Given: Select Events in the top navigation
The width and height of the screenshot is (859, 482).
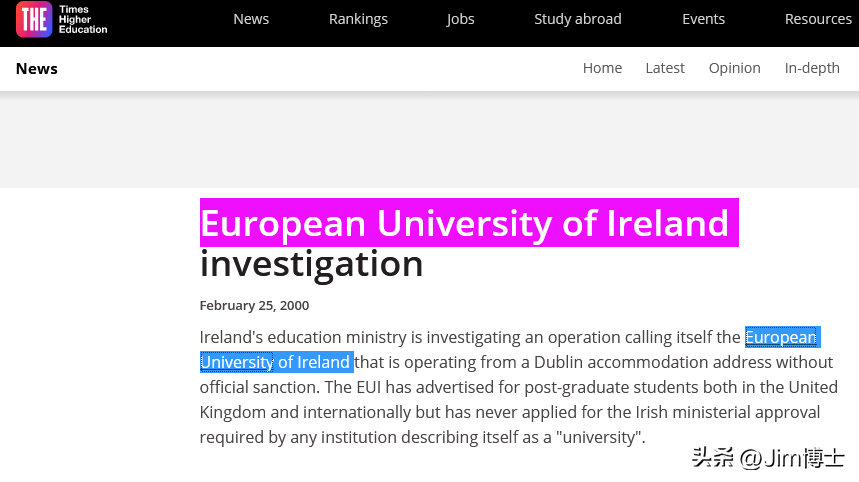Looking at the screenshot, I should 703,19.
